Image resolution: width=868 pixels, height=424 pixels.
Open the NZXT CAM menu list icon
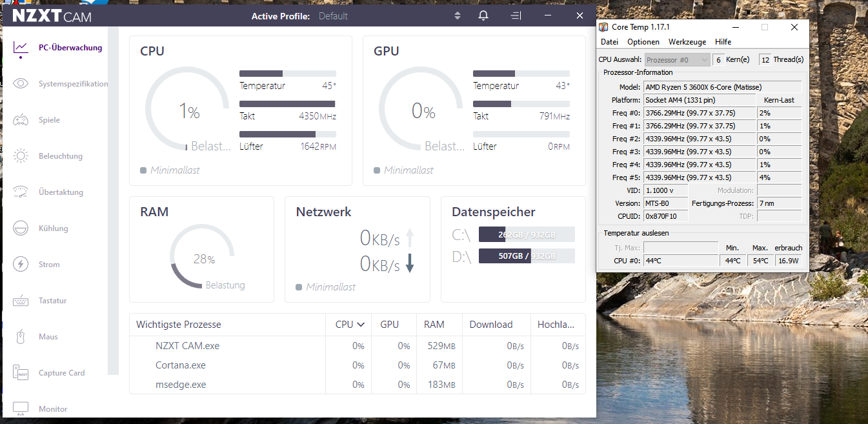click(515, 15)
